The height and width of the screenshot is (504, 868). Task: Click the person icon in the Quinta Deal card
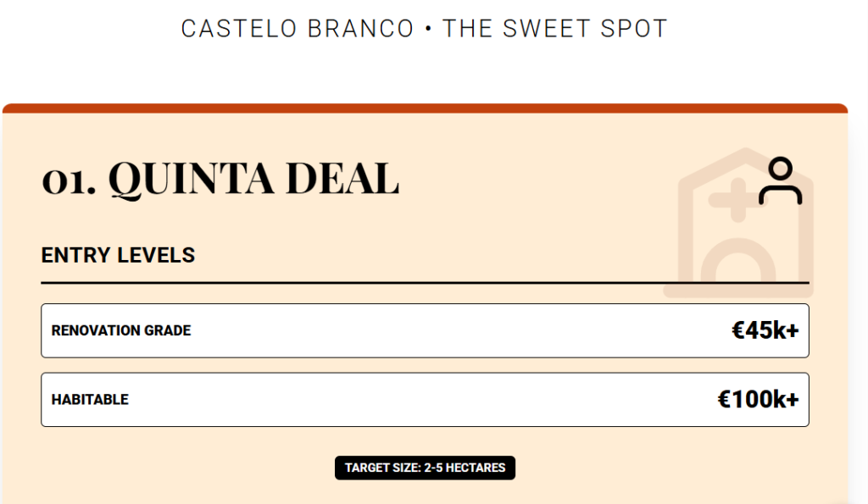780,181
